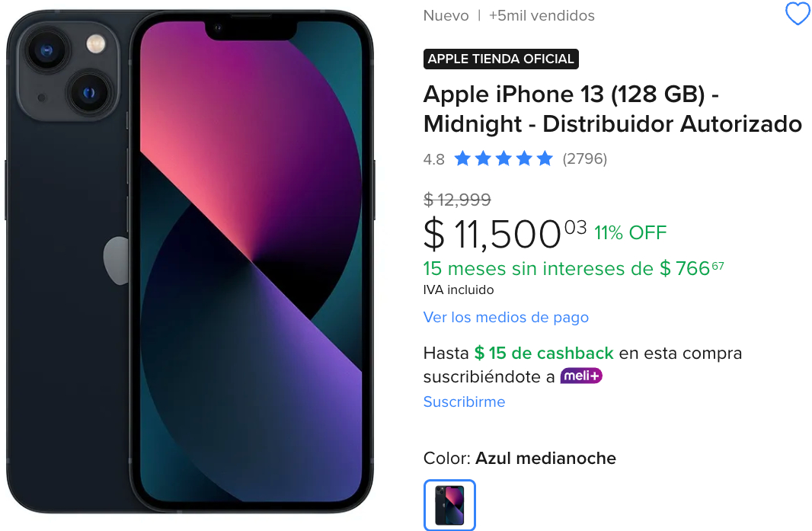812x531 pixels.
Task: Click the fifth blue rating star
Action: 545,158
